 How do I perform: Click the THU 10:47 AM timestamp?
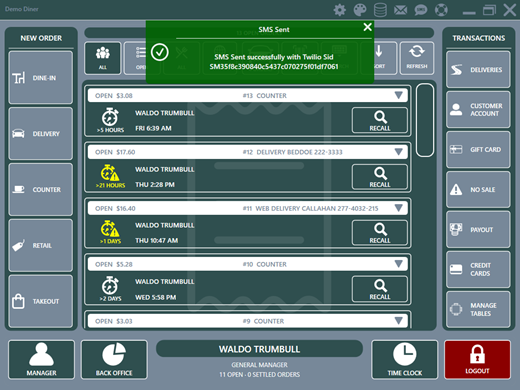click(156, 241)
